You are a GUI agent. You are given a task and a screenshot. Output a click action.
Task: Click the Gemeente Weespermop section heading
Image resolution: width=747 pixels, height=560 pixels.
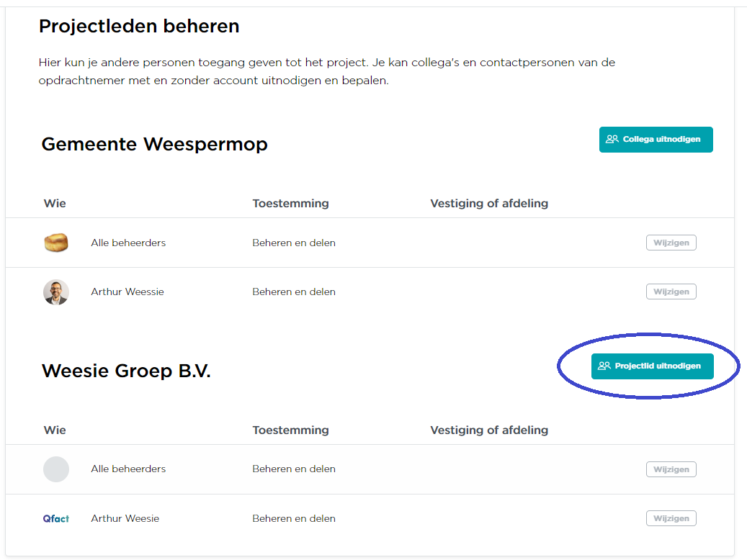tap(155, 144)
